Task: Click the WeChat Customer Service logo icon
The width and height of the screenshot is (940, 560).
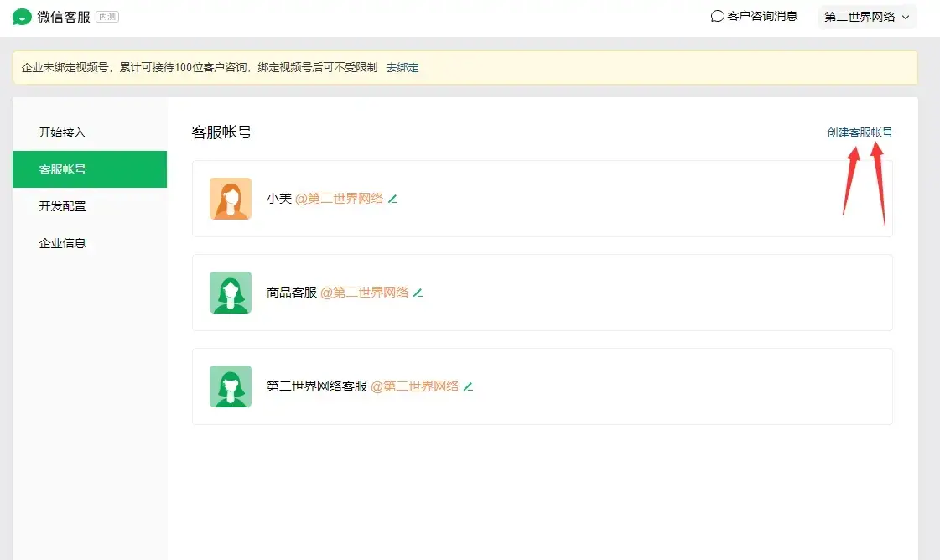Action: (x=22, y=17)
